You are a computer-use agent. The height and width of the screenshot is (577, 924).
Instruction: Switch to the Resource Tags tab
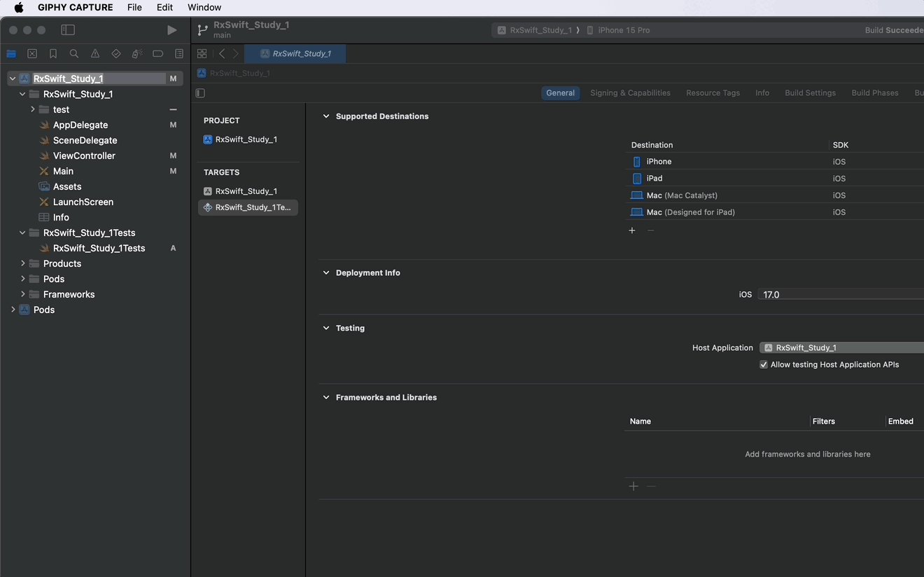coord(713,93)
